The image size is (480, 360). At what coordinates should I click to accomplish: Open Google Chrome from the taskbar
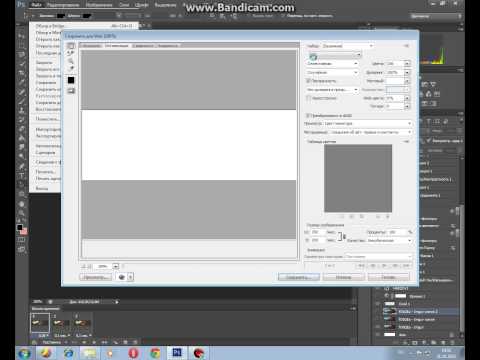pyautogui.click(x=155, y=353)
